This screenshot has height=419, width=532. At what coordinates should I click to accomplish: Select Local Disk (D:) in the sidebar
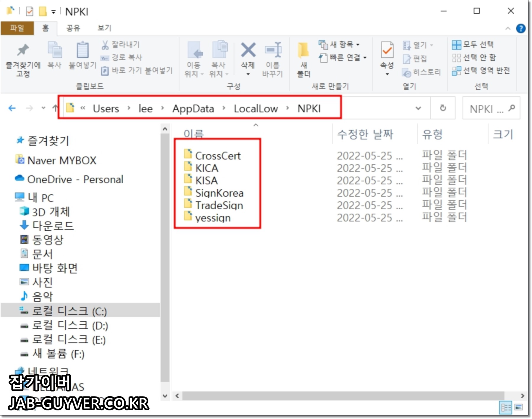(x=64, y=325)
